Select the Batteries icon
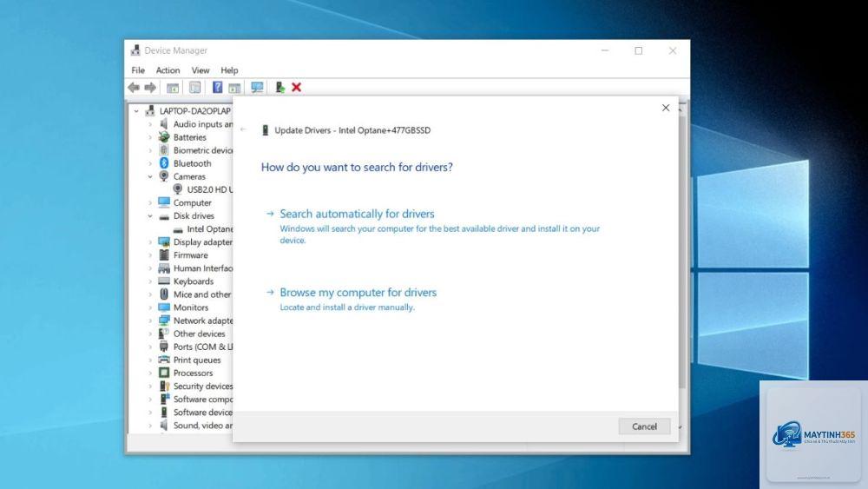This screenshot has width=868, height=489. [164, 136]
